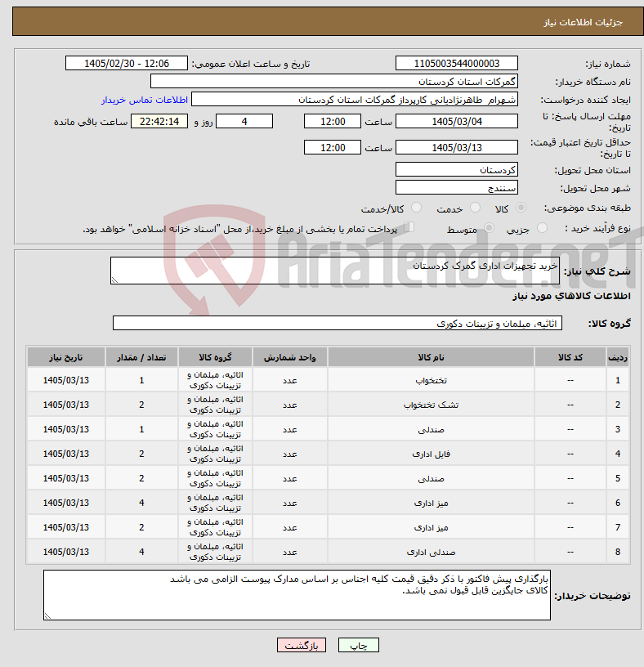
Task: Click the شرح کلی نیاز text area
Action: pos(335,271)
